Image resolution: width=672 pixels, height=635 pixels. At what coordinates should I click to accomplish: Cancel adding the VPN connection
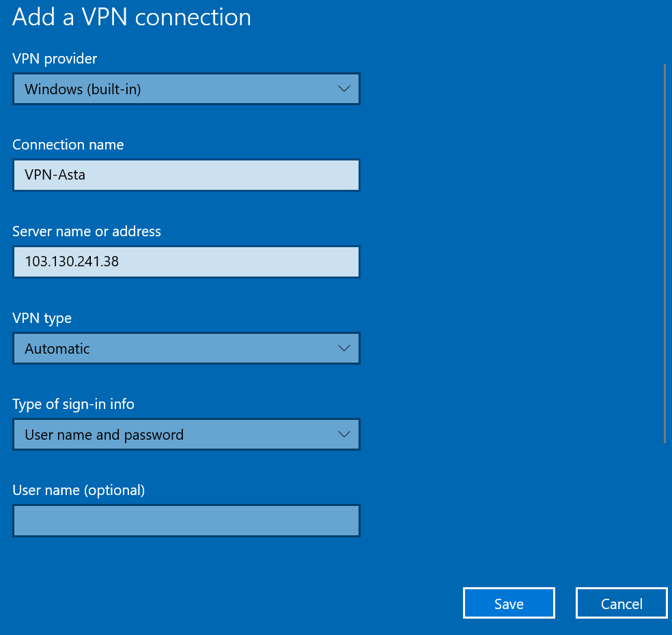click(621, 604)
